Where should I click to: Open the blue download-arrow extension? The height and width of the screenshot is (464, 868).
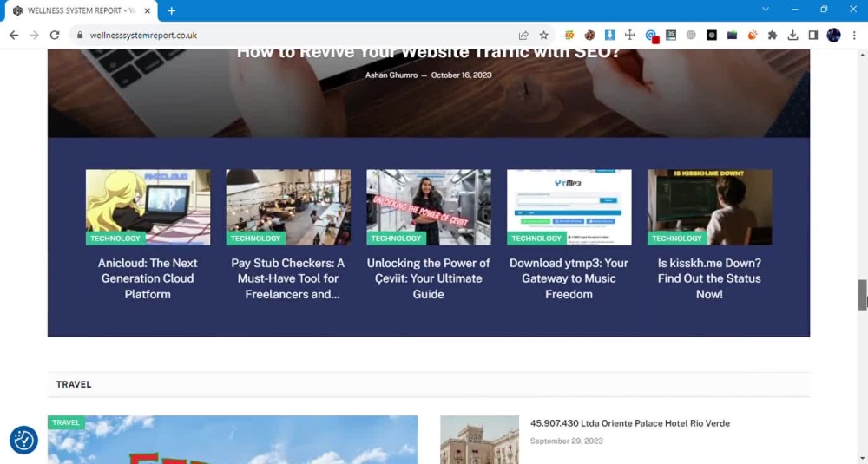[609, 35]
